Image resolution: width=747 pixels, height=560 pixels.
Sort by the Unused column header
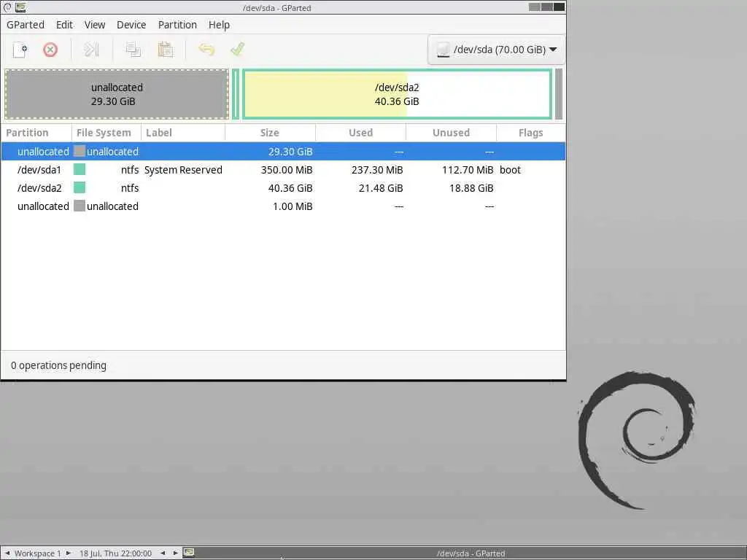(x=451, y=133)
